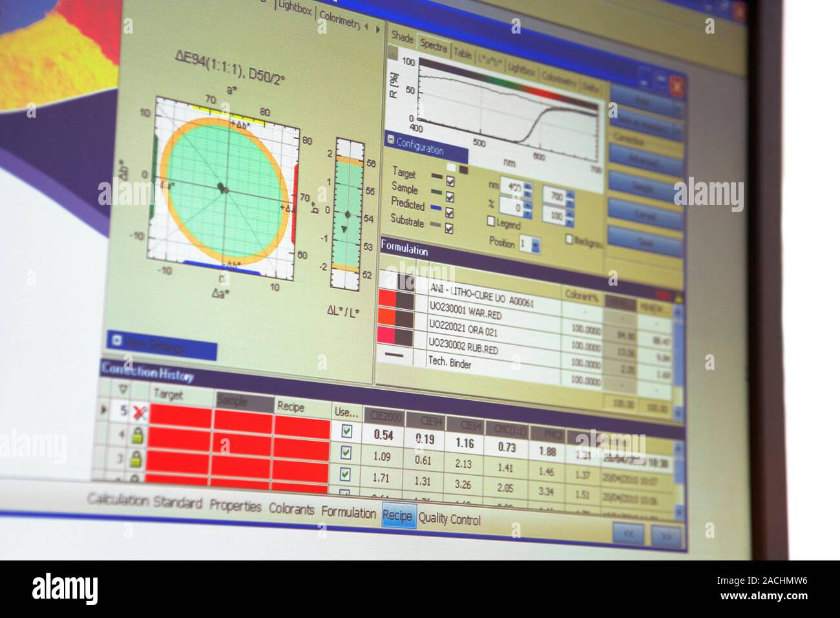Image resolution: width=840 pixels, height=618 pixels.
Task: Adjust the percent 0 spinner arrows
Action: [527, 209]
